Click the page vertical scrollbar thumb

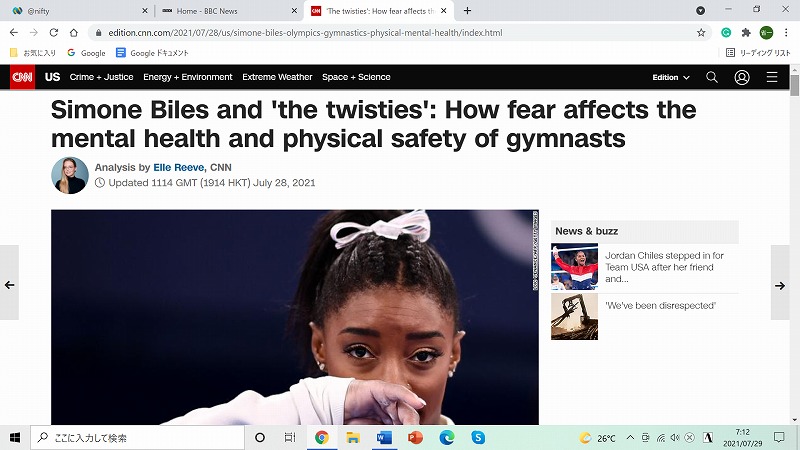tap(794, 85)
